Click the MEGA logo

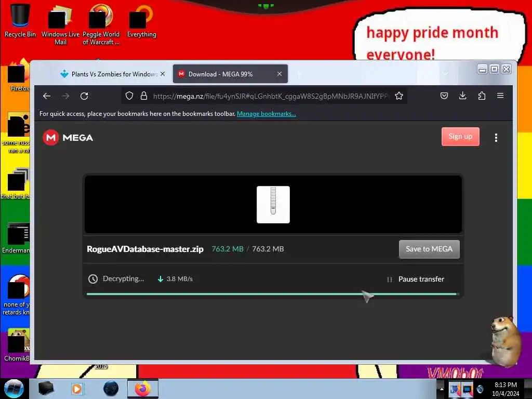coord(68,137)
